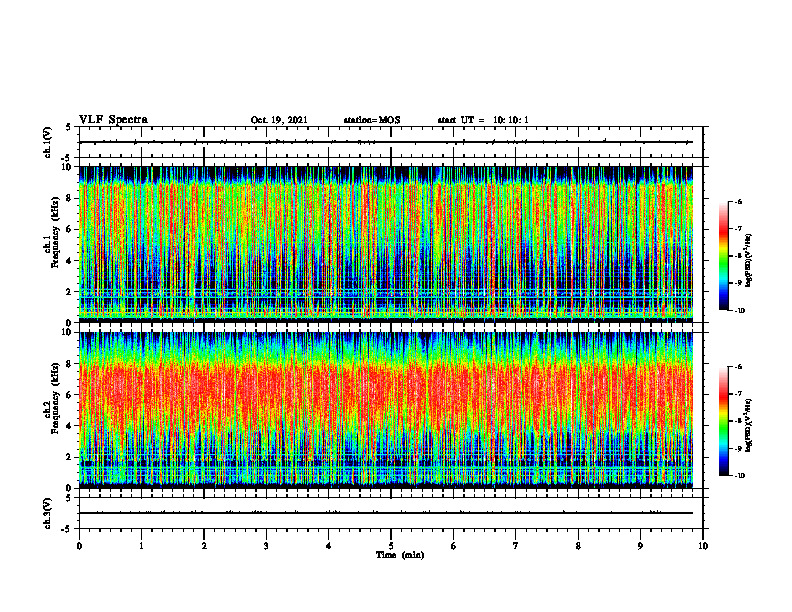Click inside the ch.1 spectrogram panel
Viewport: 792px width, 612px height.
[386, 244]
